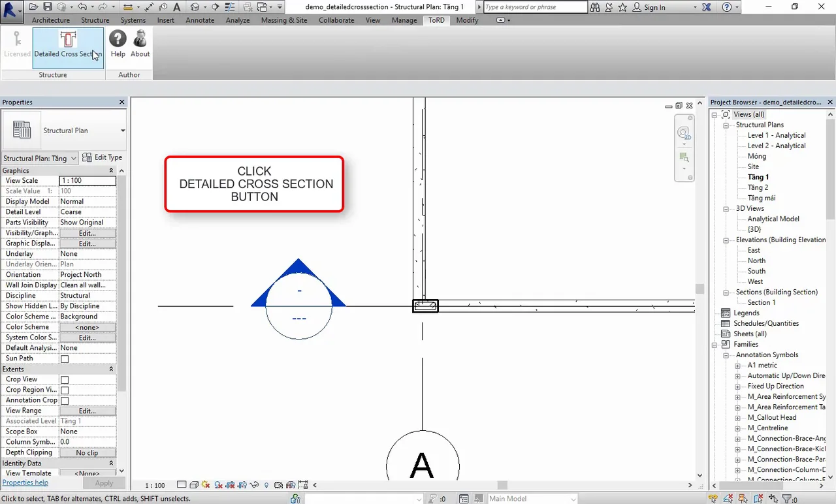Open the About author button
The height and width of the screenshot is (504, 836).
coord(140,45)
